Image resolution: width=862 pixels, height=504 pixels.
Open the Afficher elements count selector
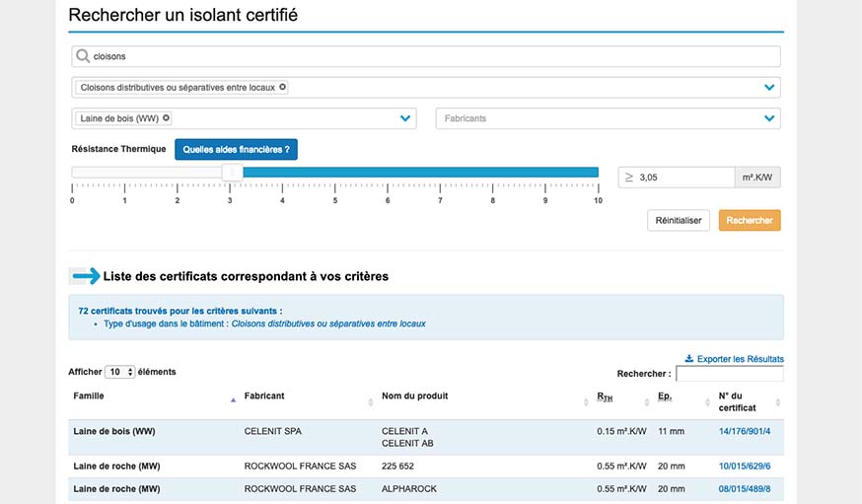[120, 372]
